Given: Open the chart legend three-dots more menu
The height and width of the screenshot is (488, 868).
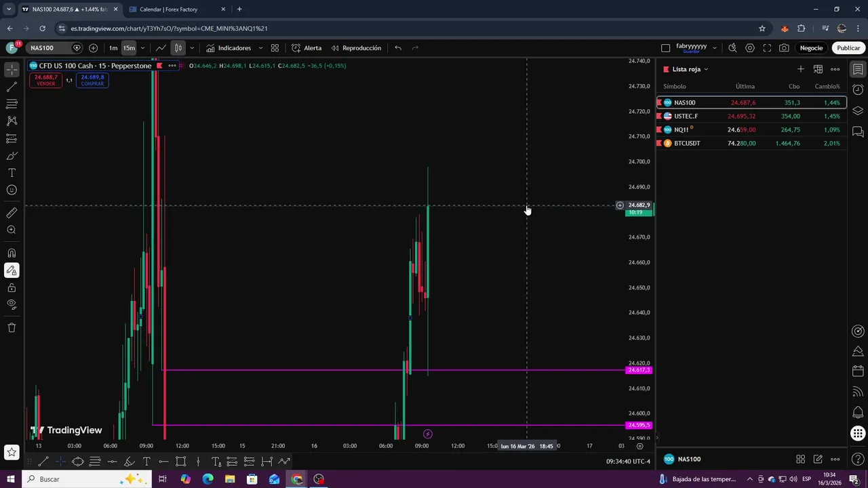Looking at the screenshot, I should [172, 66].
